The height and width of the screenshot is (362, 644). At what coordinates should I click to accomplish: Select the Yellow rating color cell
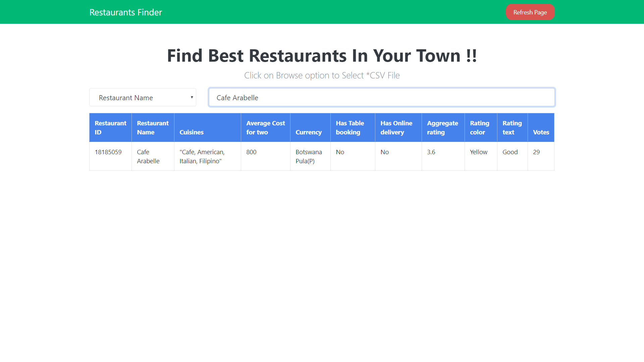tap(478, 152)
